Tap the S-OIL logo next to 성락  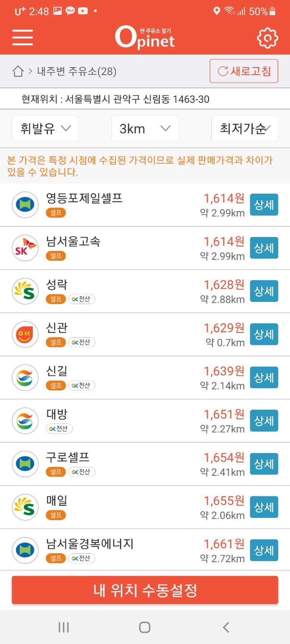(x=25, y=291)
